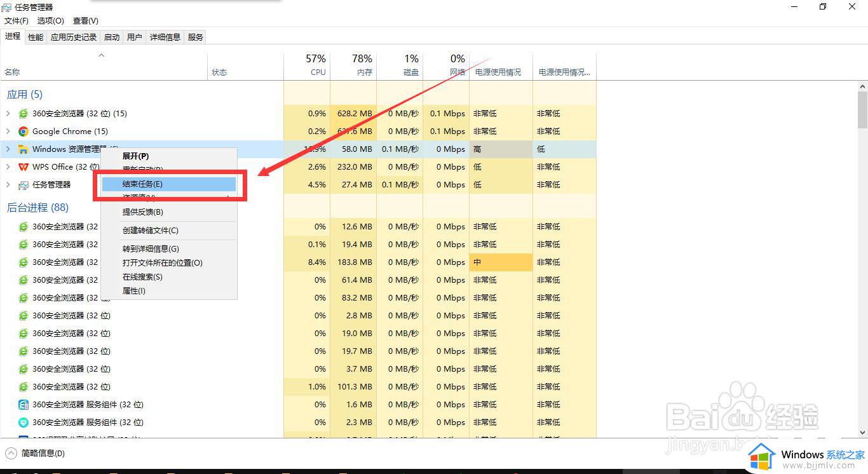
Task: Click the 58.0 MB memory cell
Action: click(353, 149)
